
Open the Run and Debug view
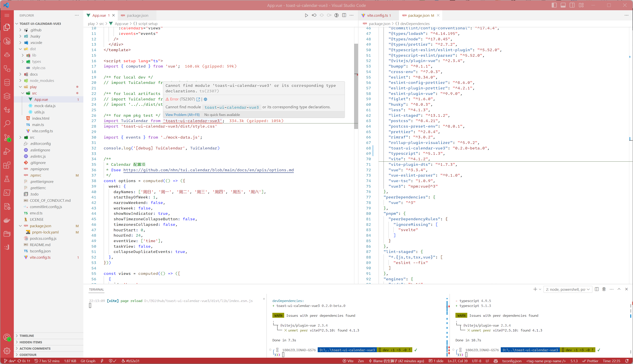[x=7, y=151]
